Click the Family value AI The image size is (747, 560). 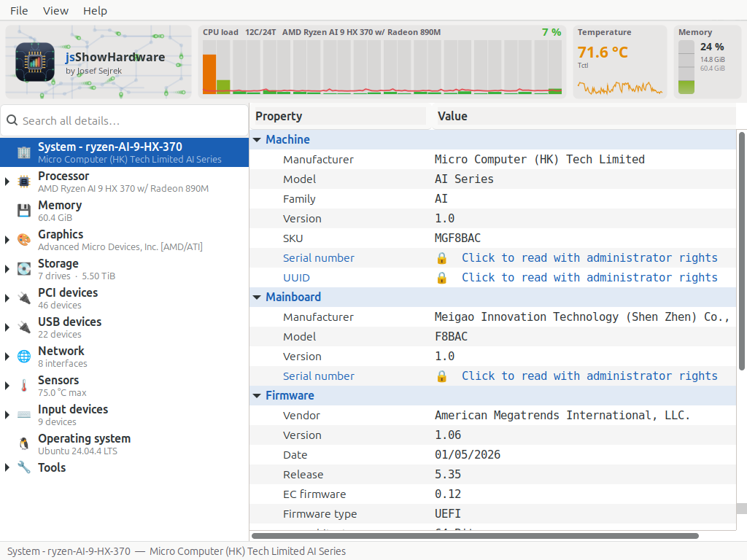click(441, 198)
